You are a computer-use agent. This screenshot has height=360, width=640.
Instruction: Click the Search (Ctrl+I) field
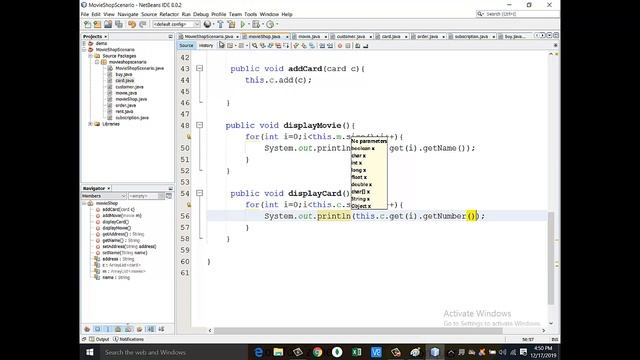pyautogui.click(x=518, y=14)
